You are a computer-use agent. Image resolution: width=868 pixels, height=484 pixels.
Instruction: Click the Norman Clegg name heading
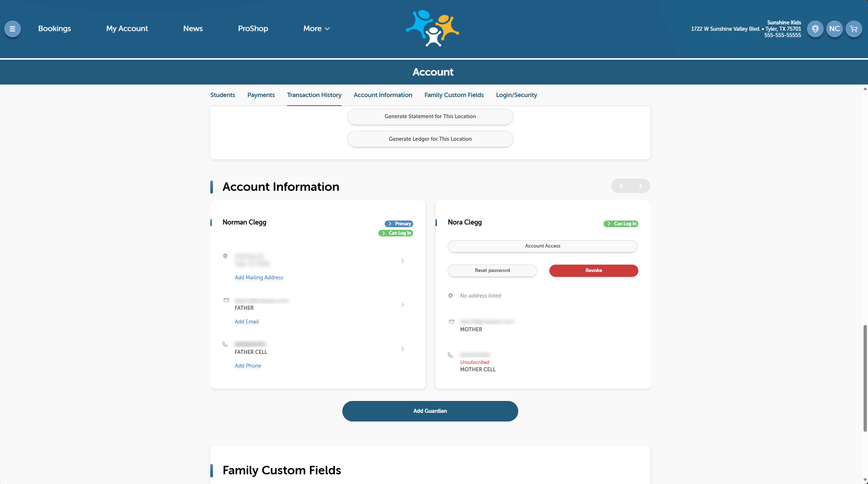point(244,222)
